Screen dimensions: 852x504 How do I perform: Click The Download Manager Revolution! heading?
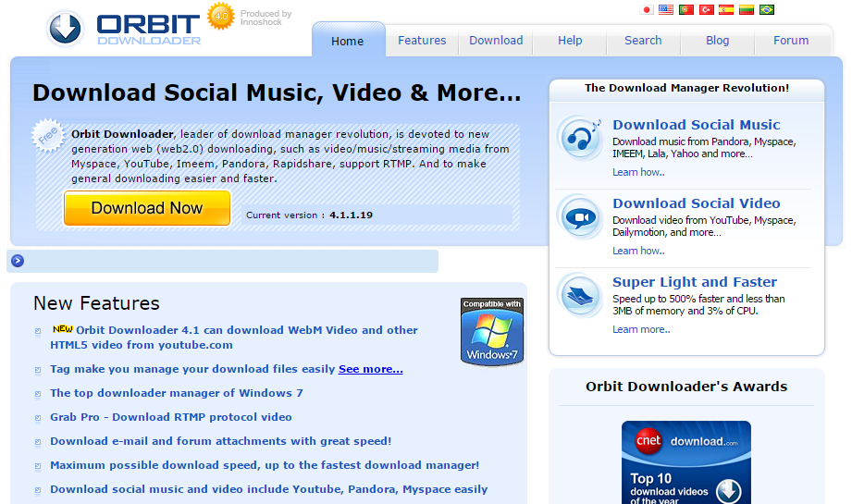pos(686,88)
